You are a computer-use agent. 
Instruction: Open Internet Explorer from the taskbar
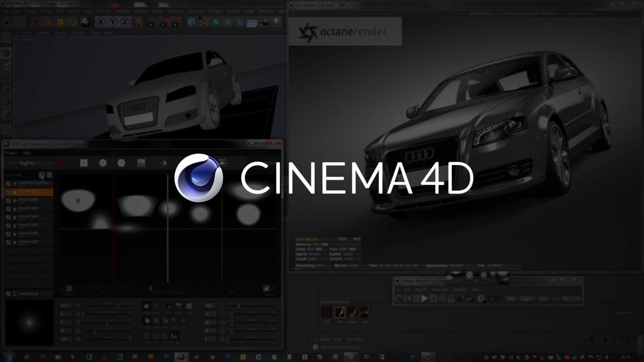coord(27,357)
